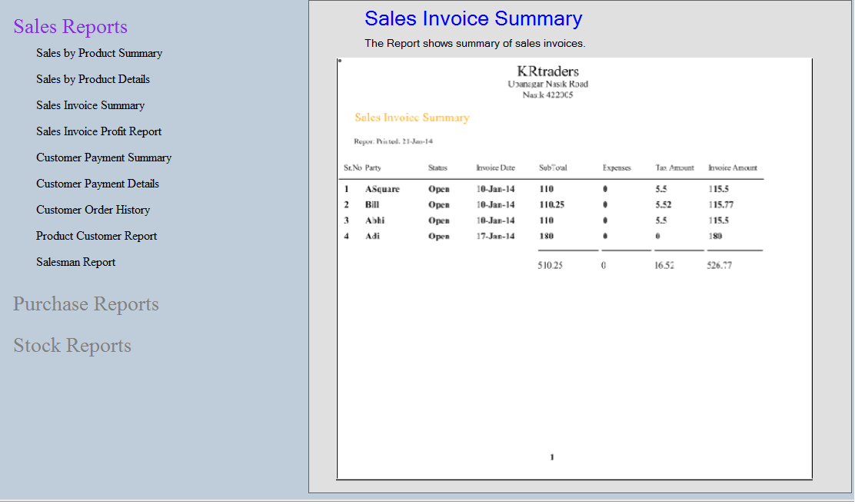Image resolution: width=855 pixels, height=504 pixels.
Task: Open the Salesman Report
Action: click(x=76, y=262)
